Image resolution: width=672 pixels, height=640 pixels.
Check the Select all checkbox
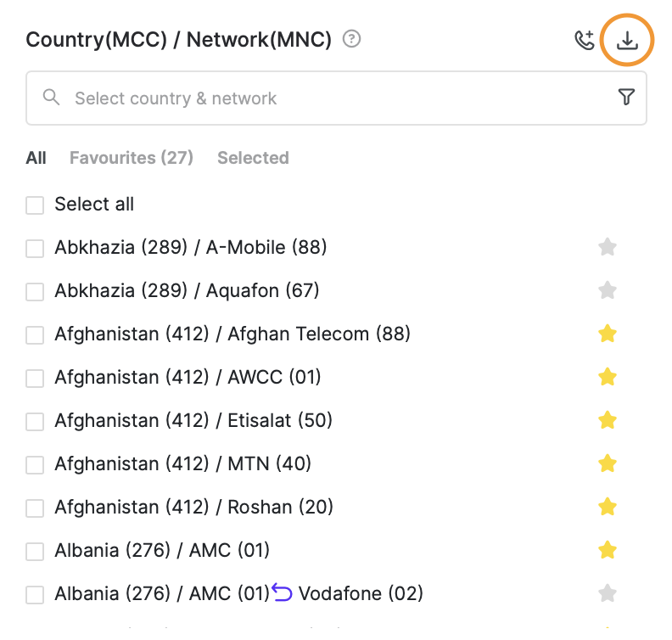tap(35, 205)
